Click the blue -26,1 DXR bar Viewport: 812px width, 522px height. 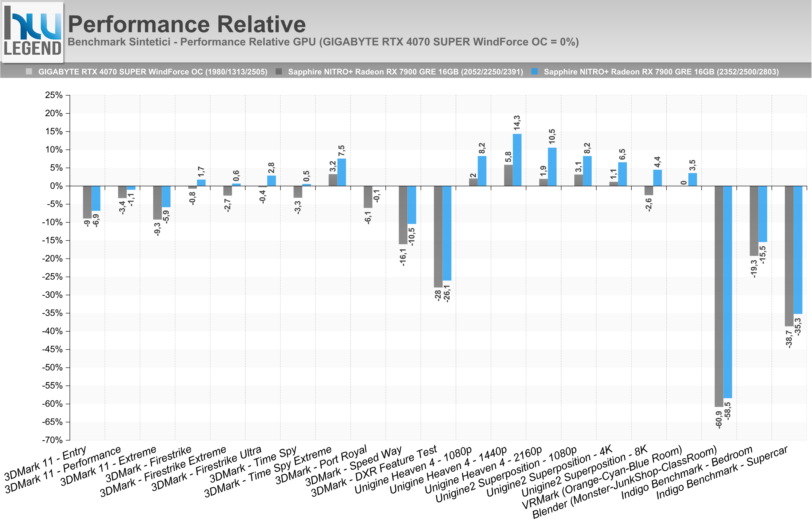[447, 233]
